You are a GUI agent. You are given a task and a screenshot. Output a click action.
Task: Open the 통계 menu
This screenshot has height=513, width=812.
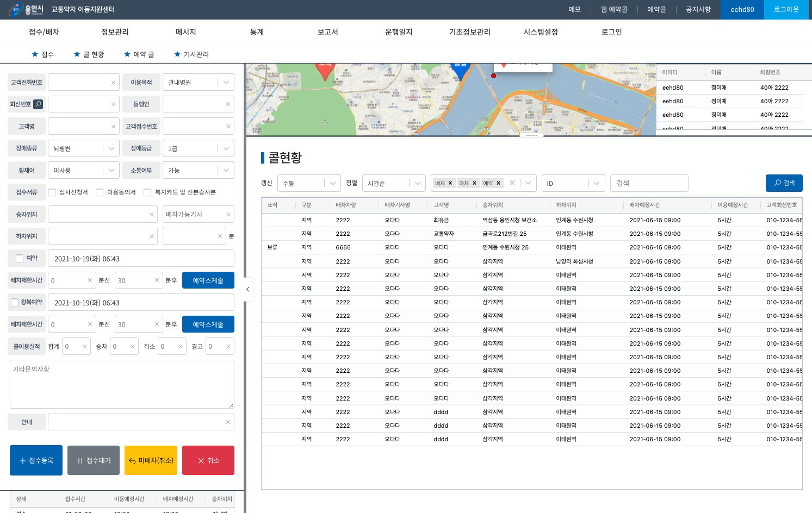click(x=257, y=32)
